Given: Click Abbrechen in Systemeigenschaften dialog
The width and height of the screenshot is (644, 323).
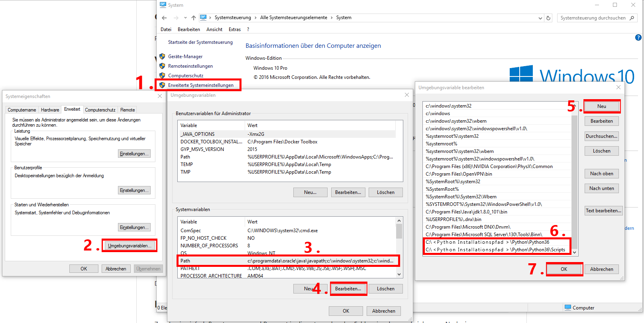Looking at the screenshot, I should (x=116, y=269).
